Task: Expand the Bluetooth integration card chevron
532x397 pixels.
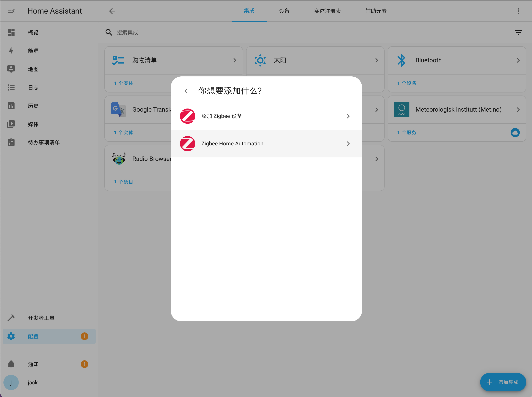Action: tap(518, 61)
